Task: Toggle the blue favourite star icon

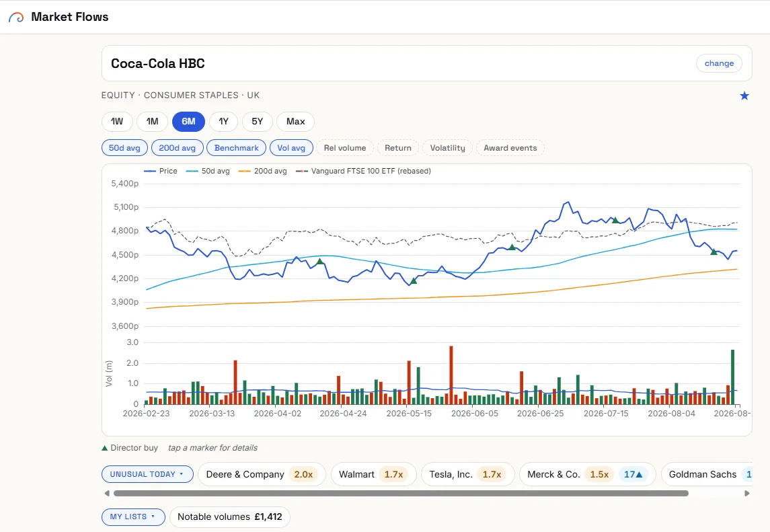Action: click(744, 96)
